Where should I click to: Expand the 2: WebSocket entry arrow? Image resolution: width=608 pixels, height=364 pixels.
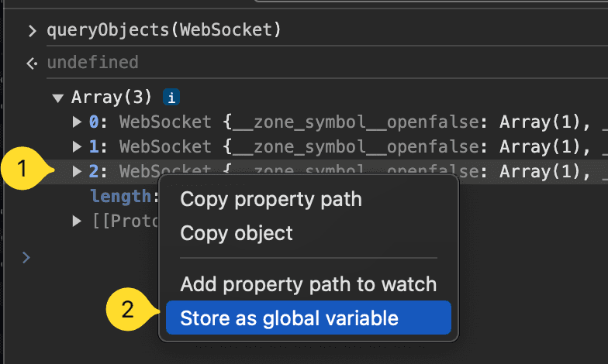pyautogui.click(x=77, y=171)
